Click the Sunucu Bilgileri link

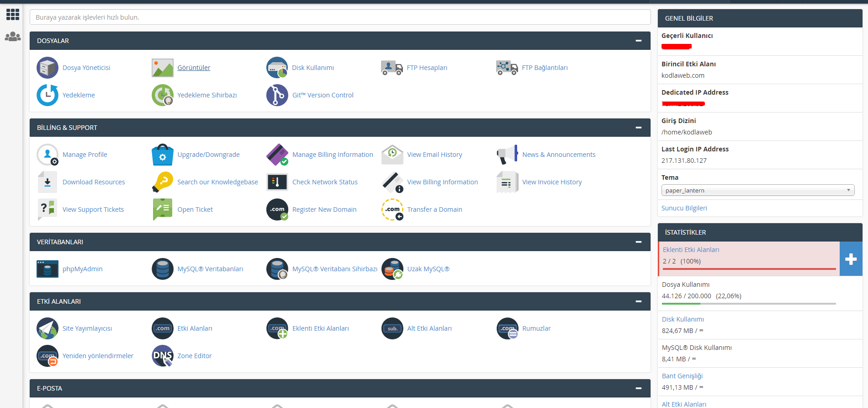[684, 208]
